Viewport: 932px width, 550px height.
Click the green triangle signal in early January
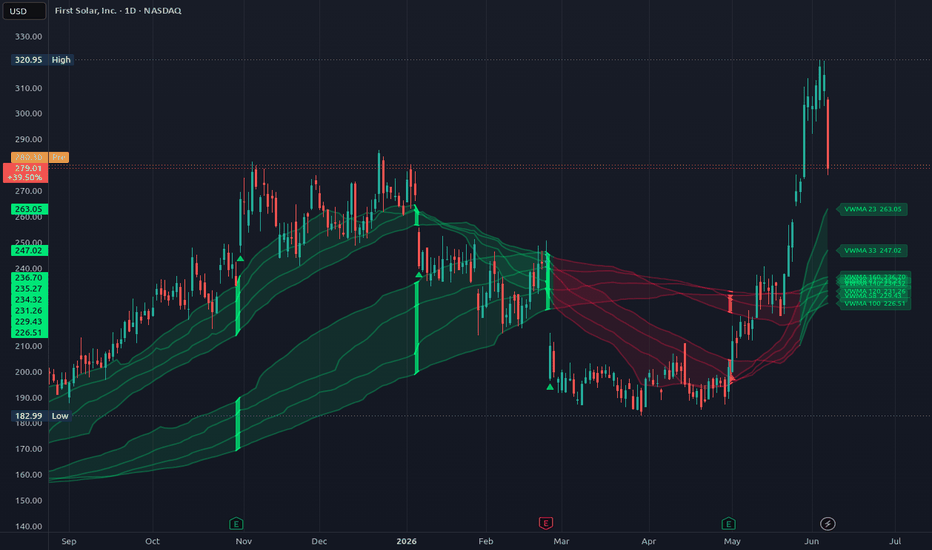418,275
